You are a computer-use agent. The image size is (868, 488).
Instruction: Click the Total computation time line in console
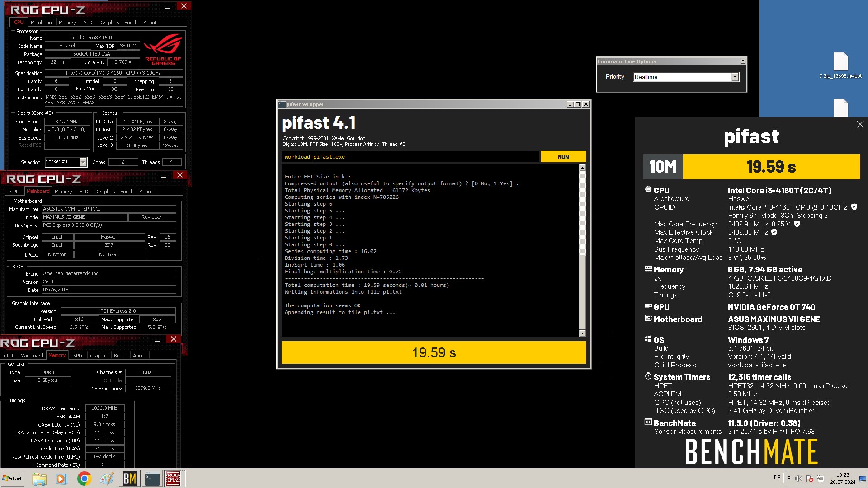[x=367, y=285]
